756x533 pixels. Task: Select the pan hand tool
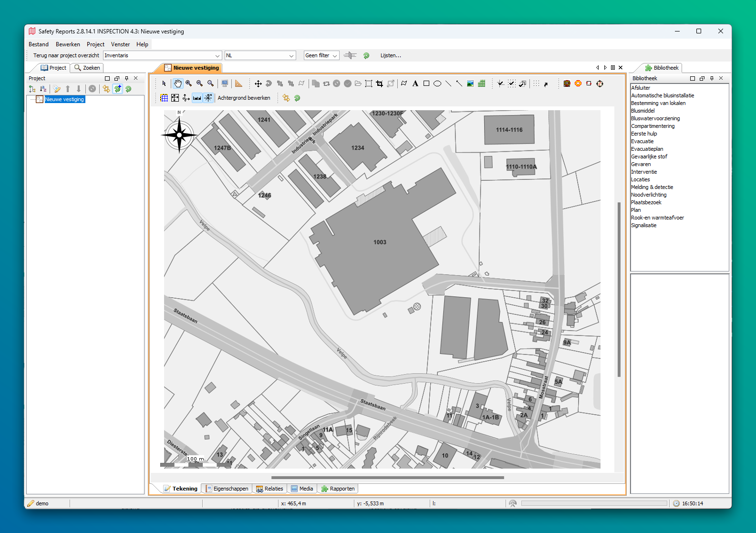point(177,84)
